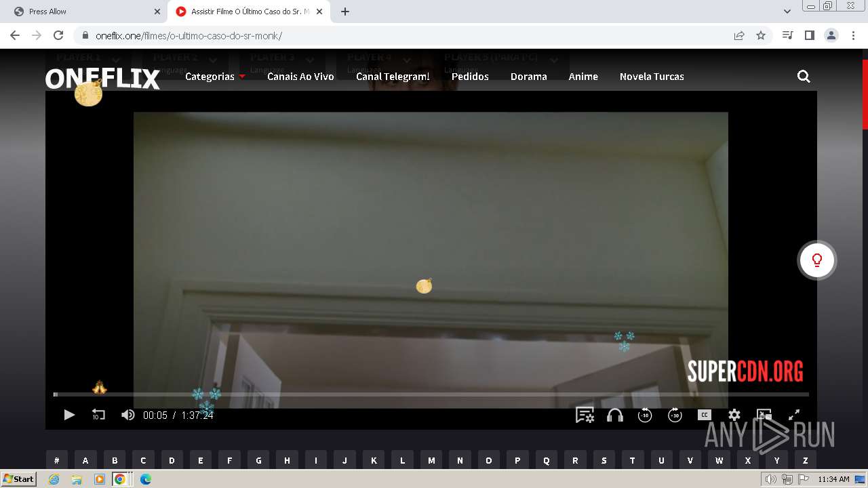Screen dimensions: 868x488
Task: Launch Microsoft Edge from taskbar
Action: (146, 479)
